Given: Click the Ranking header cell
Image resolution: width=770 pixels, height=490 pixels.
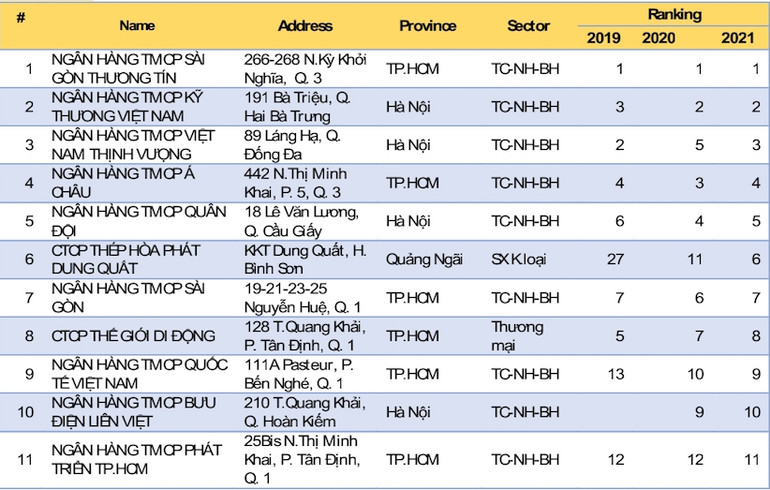Looking at the screenshot, I should (673, 14).
